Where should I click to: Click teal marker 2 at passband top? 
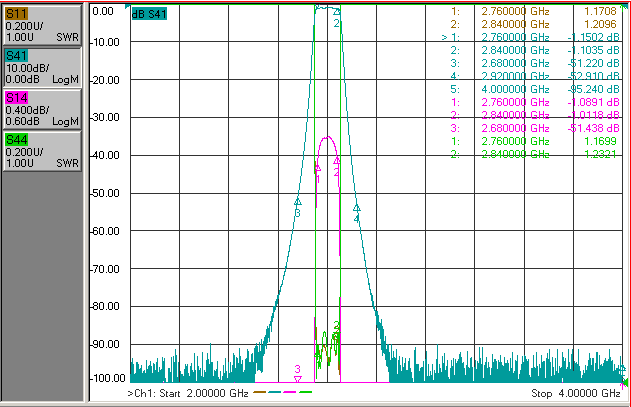click(x=337, y=12)
